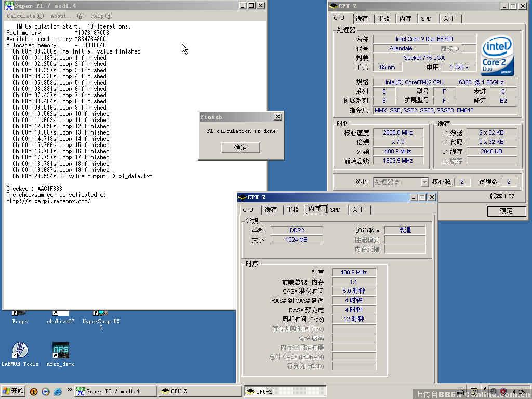
Task: Open the orange info quick launch icon
Action: [34, 392]
